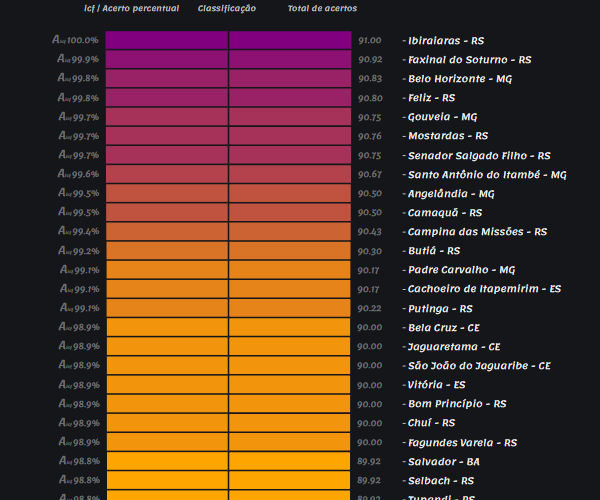Viewport: 600px width, 500px height.
Task: Click the 'Fagundes Varela - RS' label
Action: [463, 443]
